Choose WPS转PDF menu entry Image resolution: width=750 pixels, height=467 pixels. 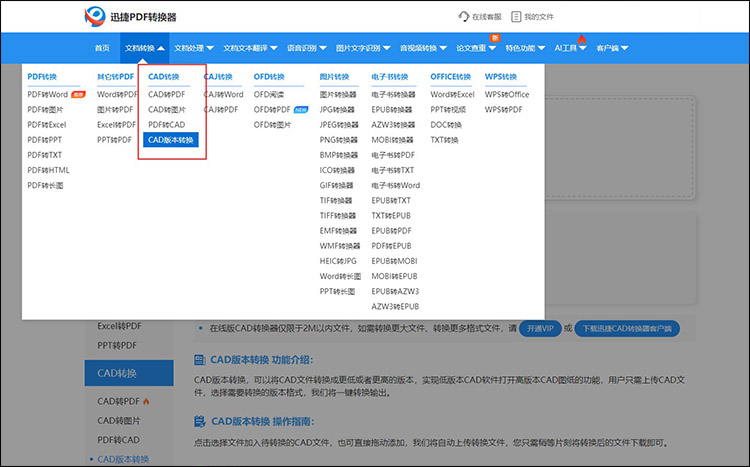[504, 110]
